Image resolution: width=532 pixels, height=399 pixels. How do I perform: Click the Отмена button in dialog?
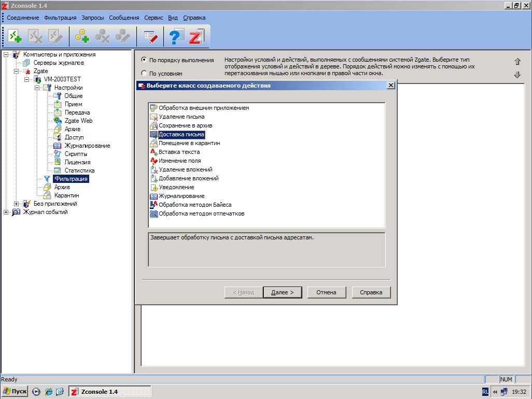(x=326, y=292)
